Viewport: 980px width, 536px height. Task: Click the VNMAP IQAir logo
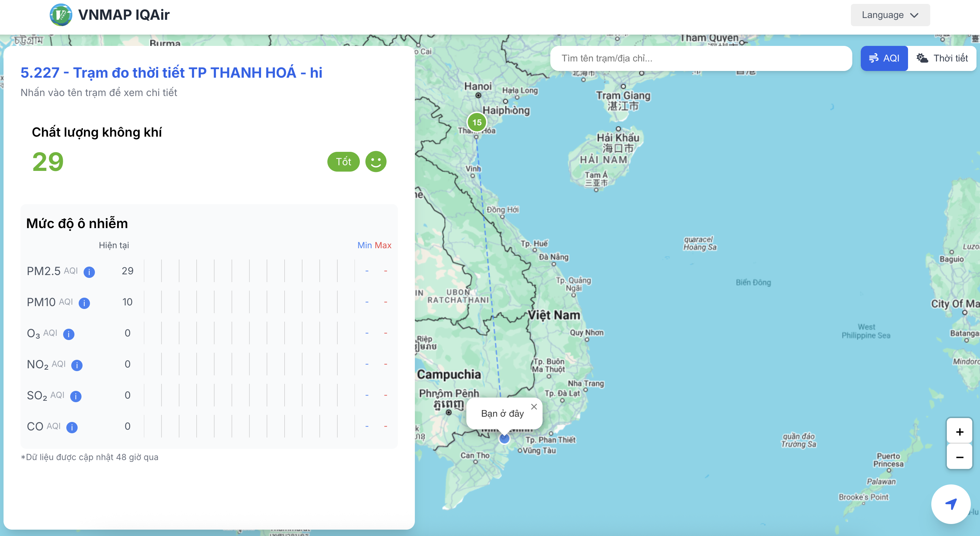[61, 15]
